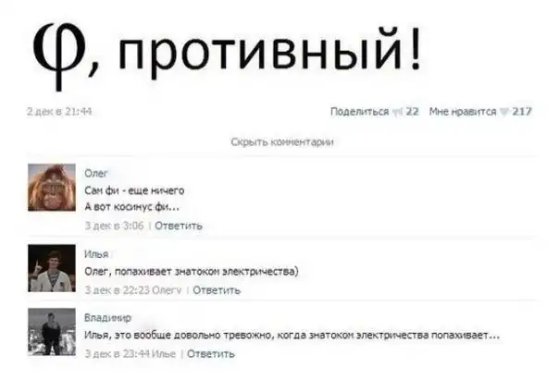
Task: Open Oleg's orangutan avatar
Action: pos(52,188)
